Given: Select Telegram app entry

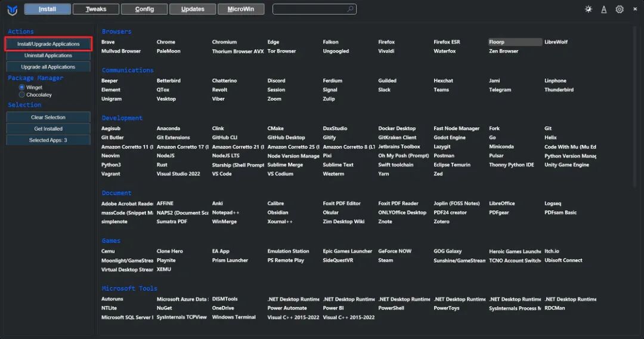Looking at the screenshot, I should point(500,90).
